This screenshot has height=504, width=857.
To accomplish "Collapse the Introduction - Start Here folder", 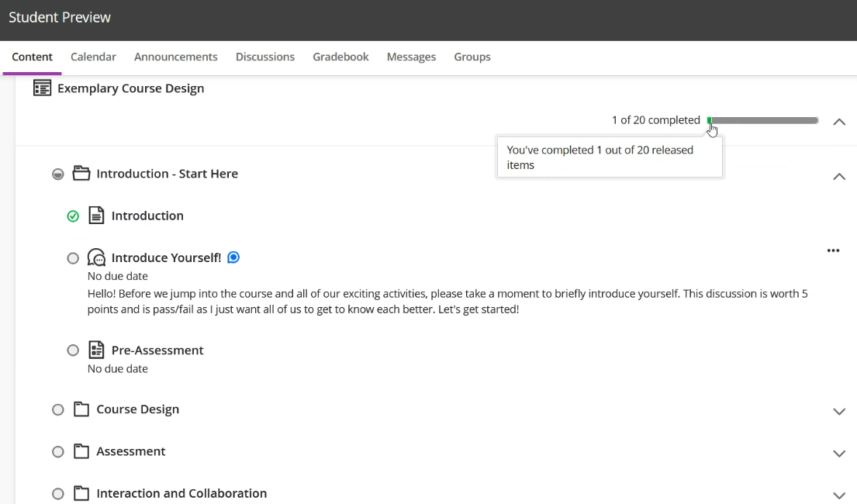I will point(838,177).
